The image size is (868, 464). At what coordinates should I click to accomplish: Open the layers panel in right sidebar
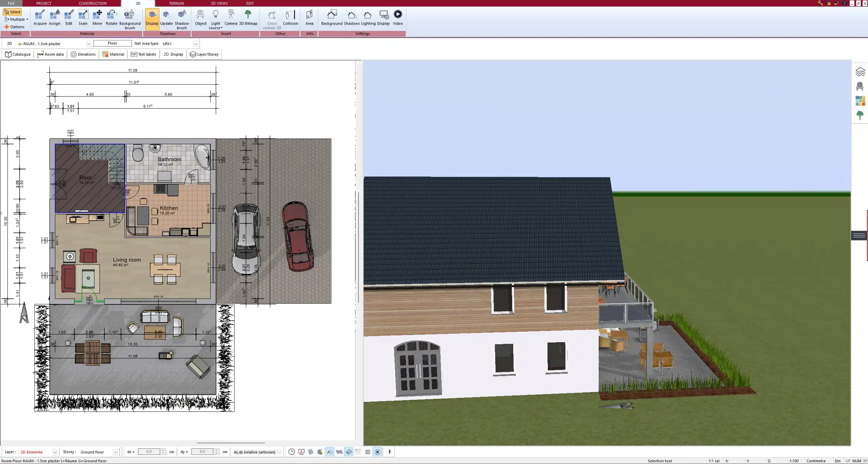tap(860, 72)
